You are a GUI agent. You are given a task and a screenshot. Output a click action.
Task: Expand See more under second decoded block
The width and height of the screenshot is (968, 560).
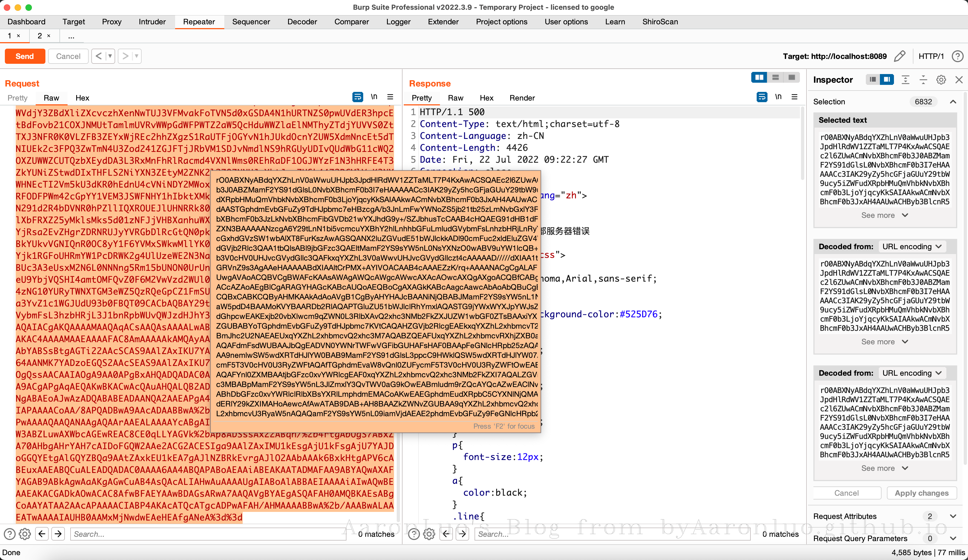(x=885, y=468)
